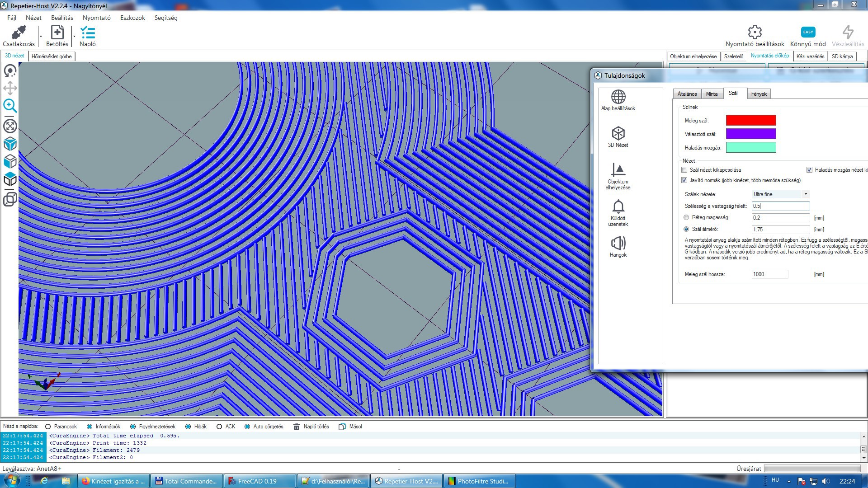
Task: Switch to the Szeletelő tab
Action: pyautogui.click(x=733, y=56)
